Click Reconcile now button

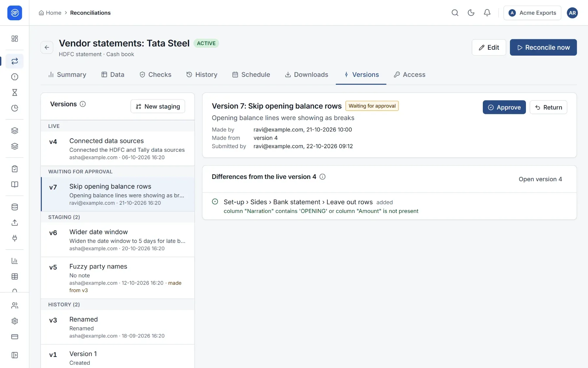[x=543, y=47]
